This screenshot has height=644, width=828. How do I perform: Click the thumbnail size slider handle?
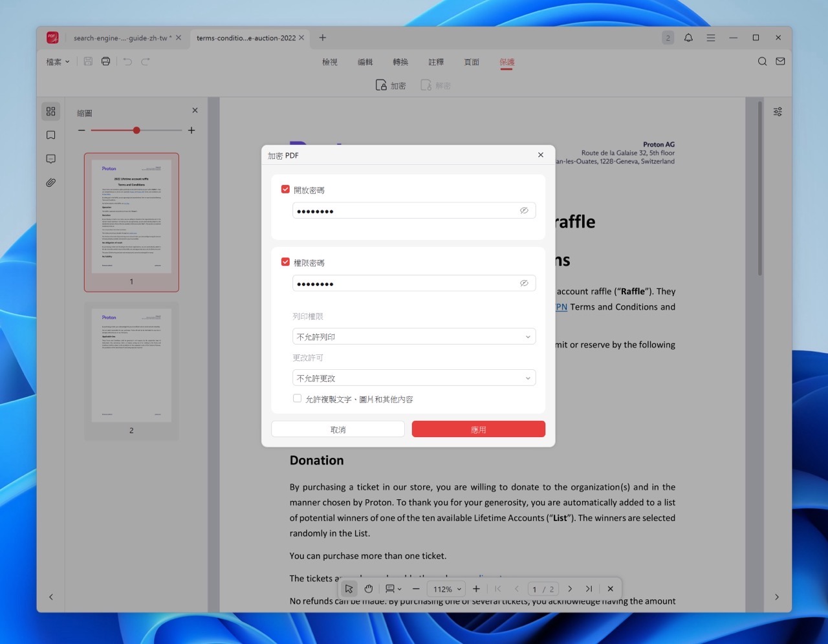click(136, 131)
